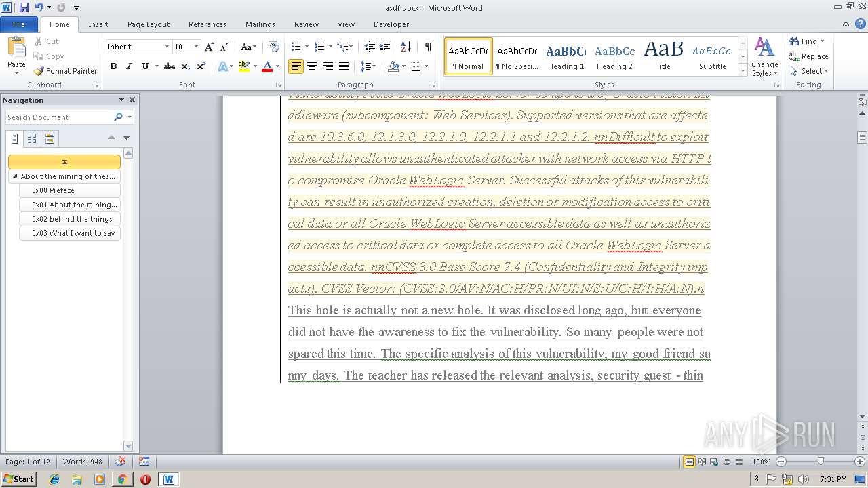
Task: Click the Copy command
Action: click(48, 56)
